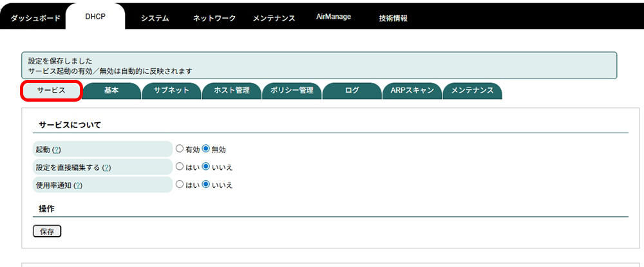Switch to the ARPスキャン tab

412,91
